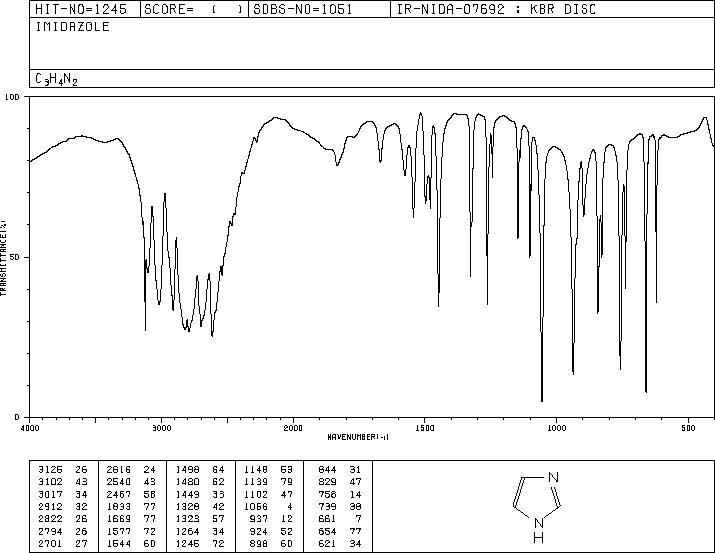Click the 2000 wavenumber axis label
The image size is (715, 553).
[293, 428]
